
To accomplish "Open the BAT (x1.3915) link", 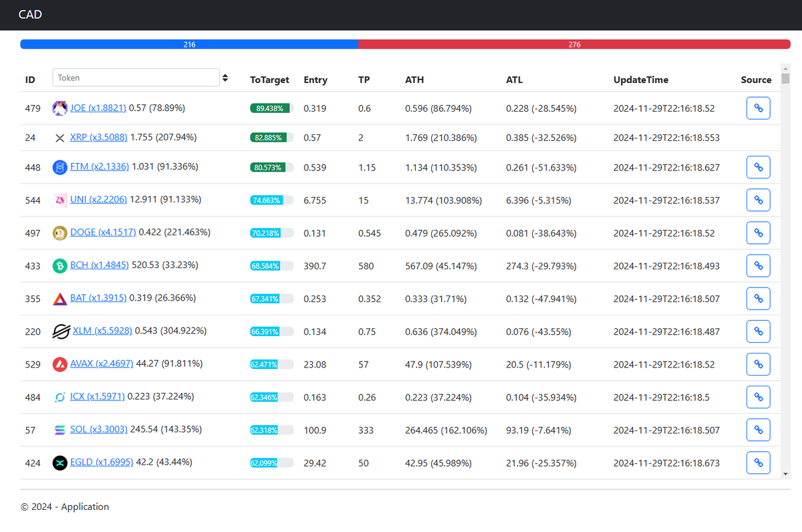I will pos(98,297).
